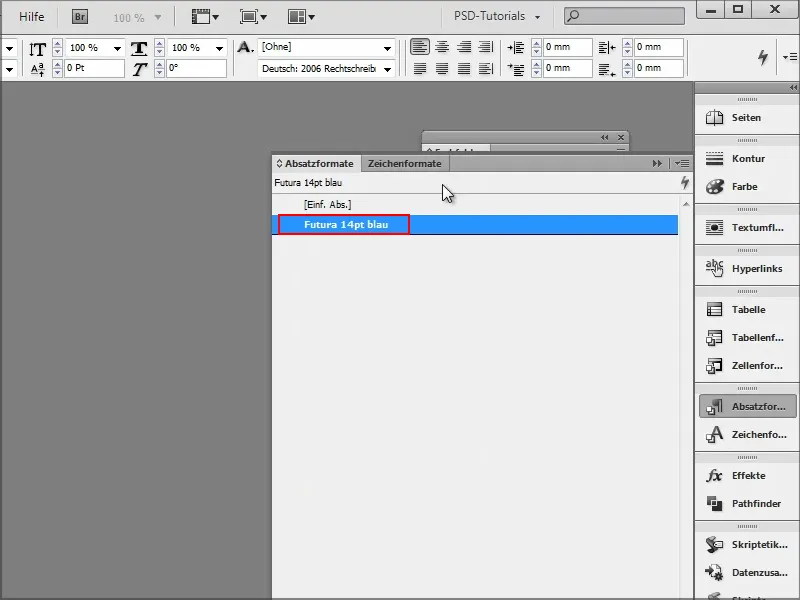Screen dimensions: 800x600
Task: Justify with last line aligned left
Action: tap(419, 68)
